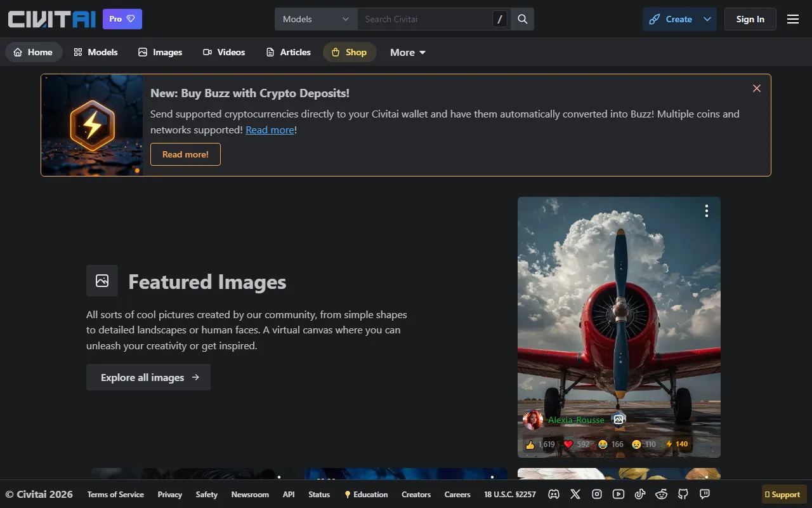Open the Terms of Service link
Viewport: 812px width, 508px height.
(x=115, y=494)
